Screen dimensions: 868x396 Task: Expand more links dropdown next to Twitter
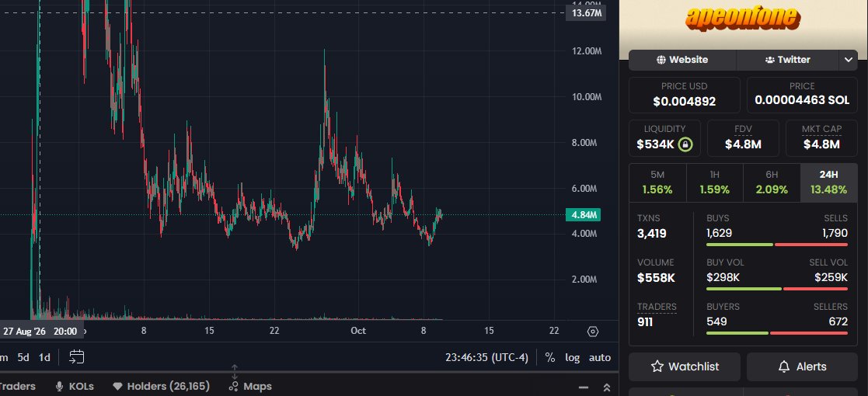point(848,60)
